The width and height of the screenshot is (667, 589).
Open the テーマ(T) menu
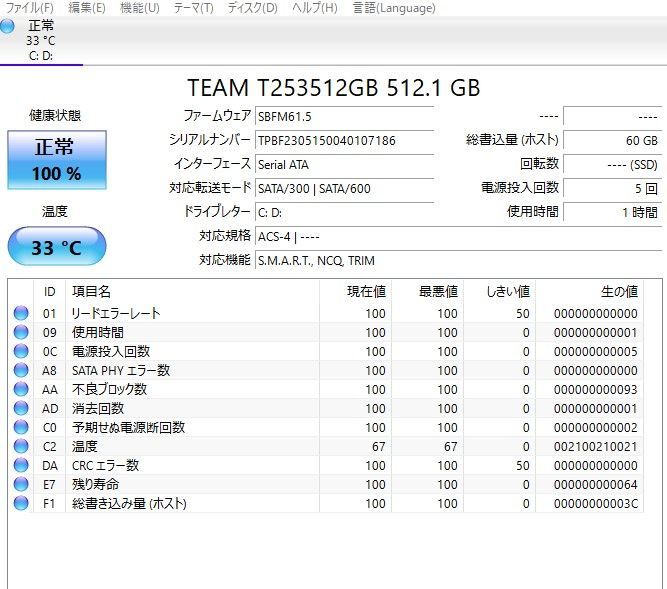click(194, 8)
